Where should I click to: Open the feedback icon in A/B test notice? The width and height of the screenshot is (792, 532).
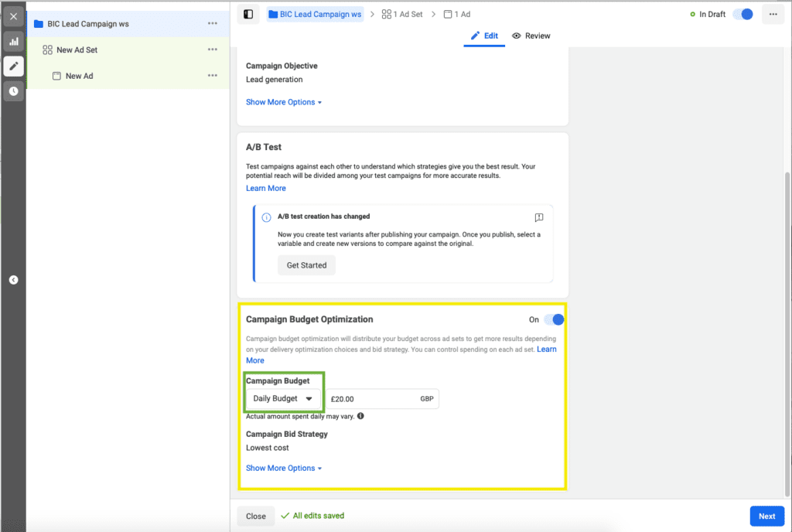pyautogui.click(x=539, y=218)
